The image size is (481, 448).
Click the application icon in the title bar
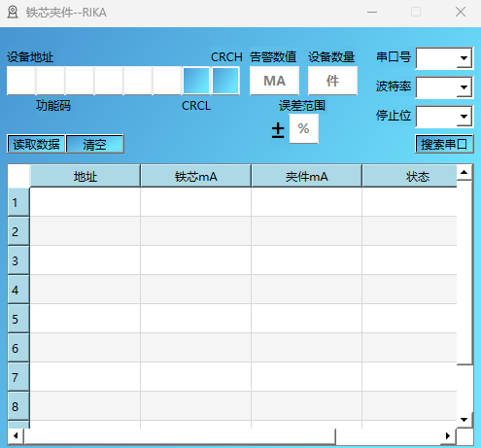point(13,13)
